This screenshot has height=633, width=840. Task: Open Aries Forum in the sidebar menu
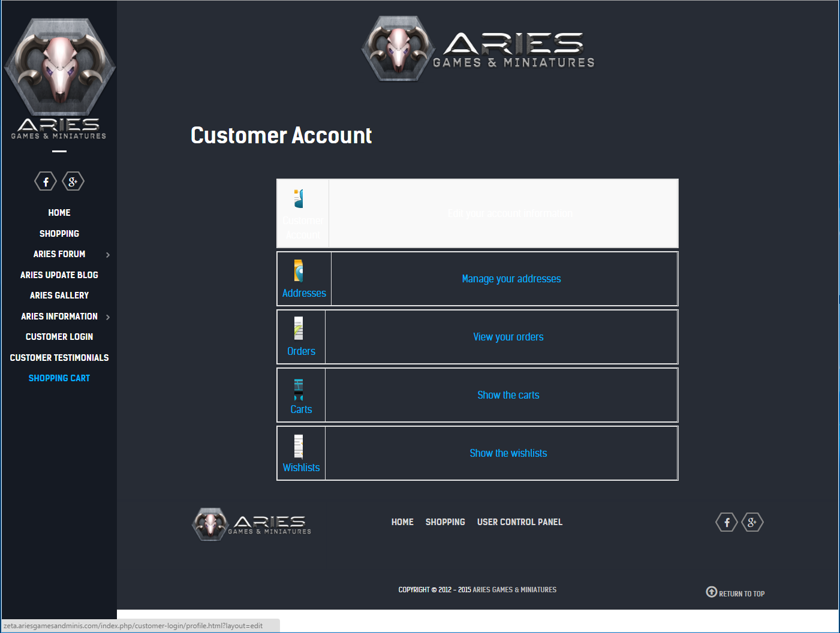59,254
